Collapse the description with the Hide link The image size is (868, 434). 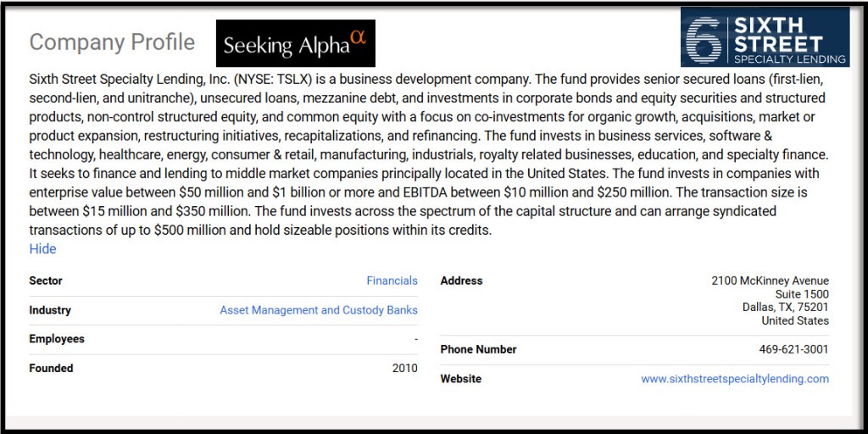pos(42,248)
